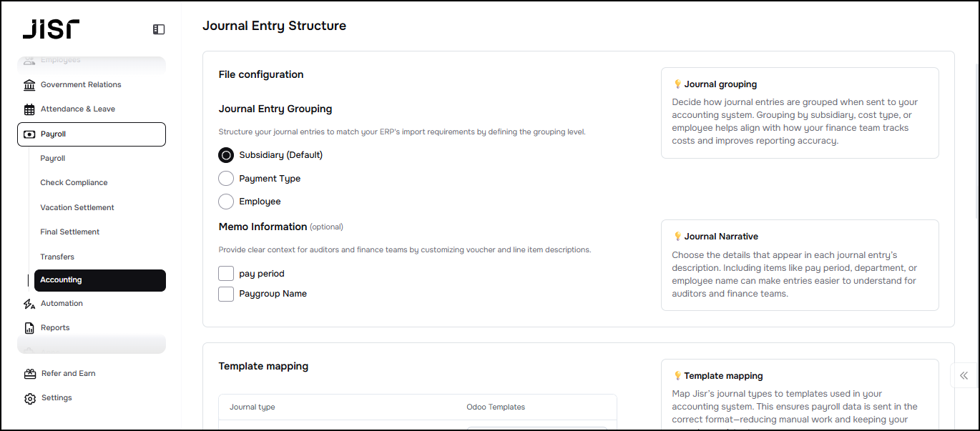Viewport: 980px width, 431px height.
Task: Click the sidebar collapse panel icon
Action: [x=159, y=29]
